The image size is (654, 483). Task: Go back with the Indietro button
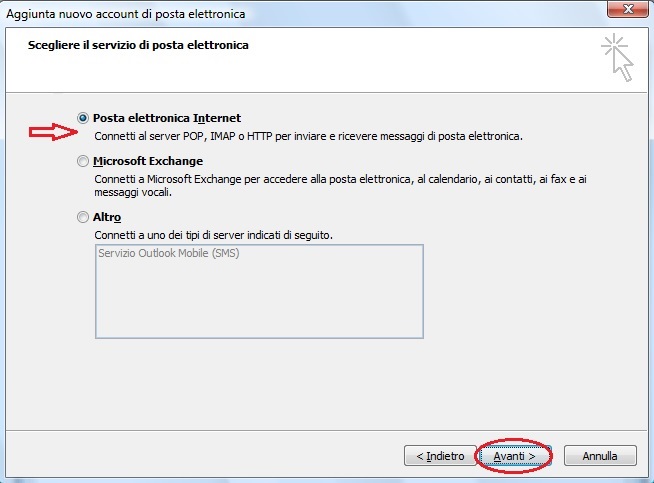pos(439,456)
